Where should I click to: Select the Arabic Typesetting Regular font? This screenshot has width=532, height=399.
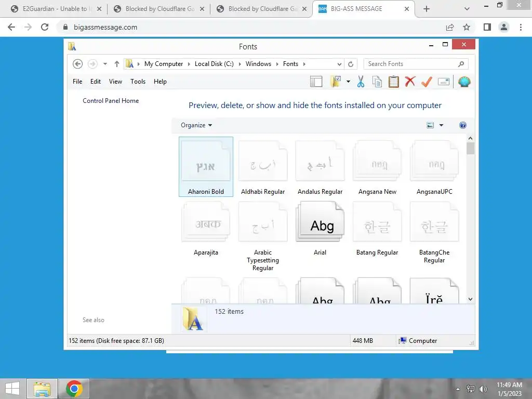click(263, 236)
